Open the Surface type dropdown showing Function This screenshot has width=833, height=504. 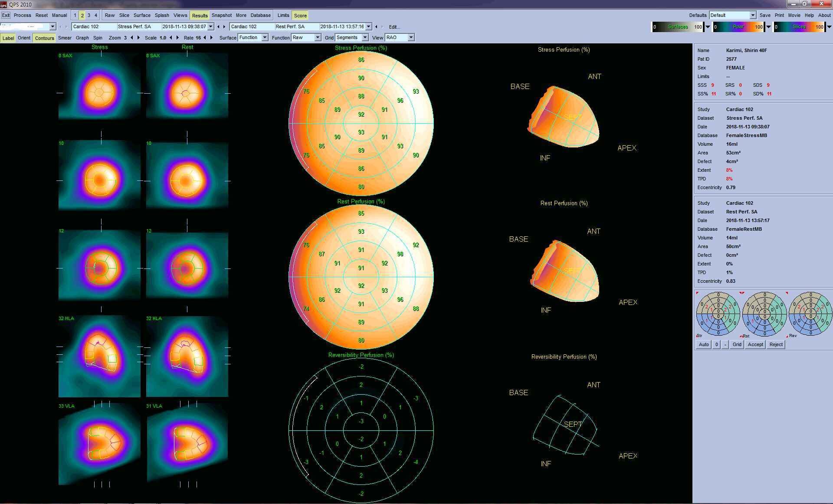tap(253, 38)
